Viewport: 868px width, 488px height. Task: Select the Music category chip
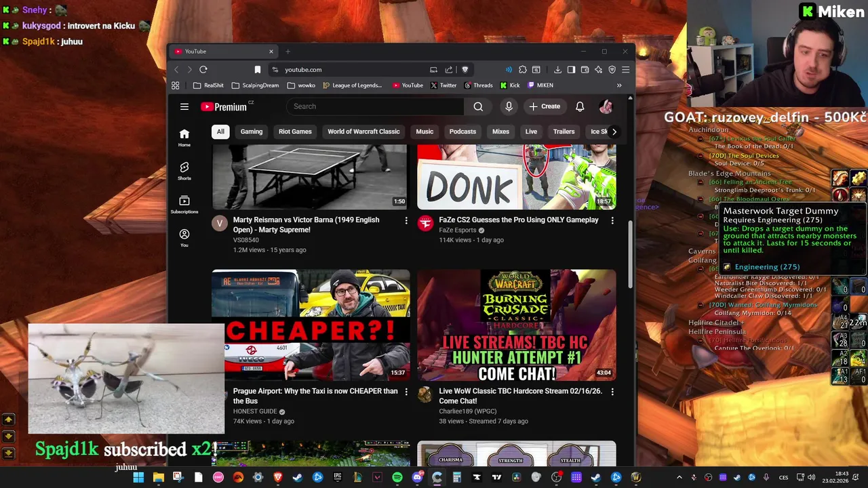pyautogui.click(x=425, y=131)
